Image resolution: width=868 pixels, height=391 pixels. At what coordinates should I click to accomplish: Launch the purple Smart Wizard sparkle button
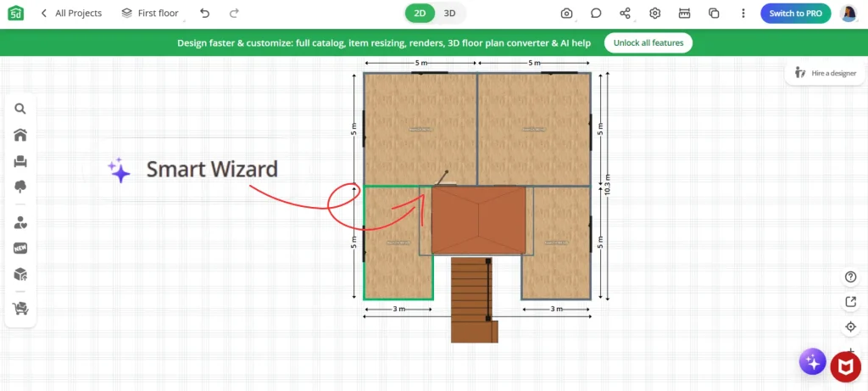tap(812, 362)
